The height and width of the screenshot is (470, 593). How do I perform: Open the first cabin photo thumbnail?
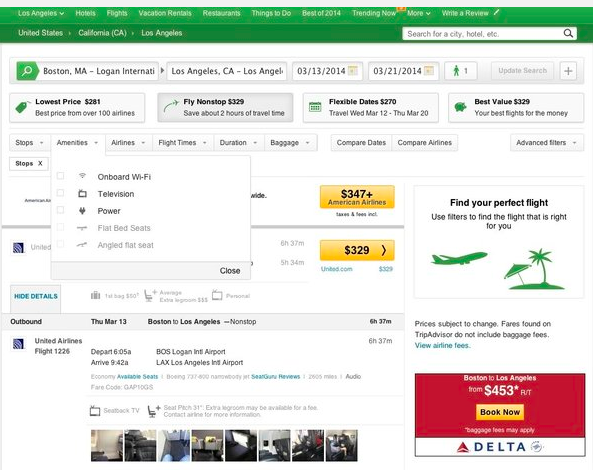[x=107, y=445]
